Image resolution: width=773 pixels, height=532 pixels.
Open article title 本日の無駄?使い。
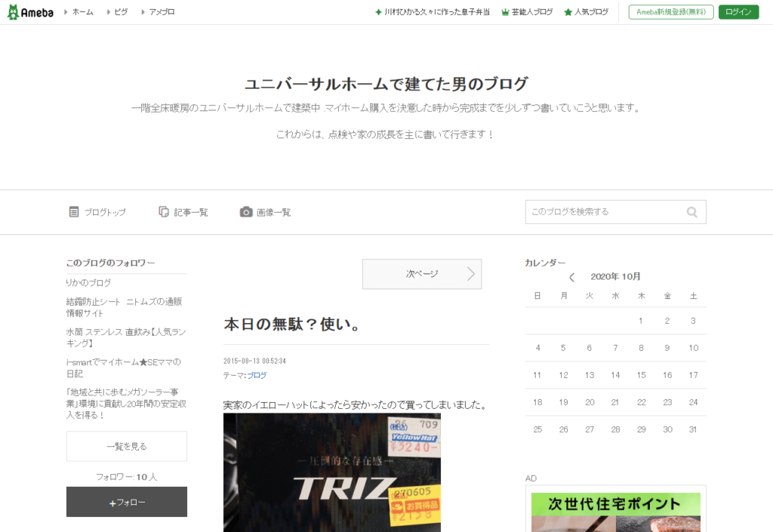pyautogui.click(x=292, y=324)
